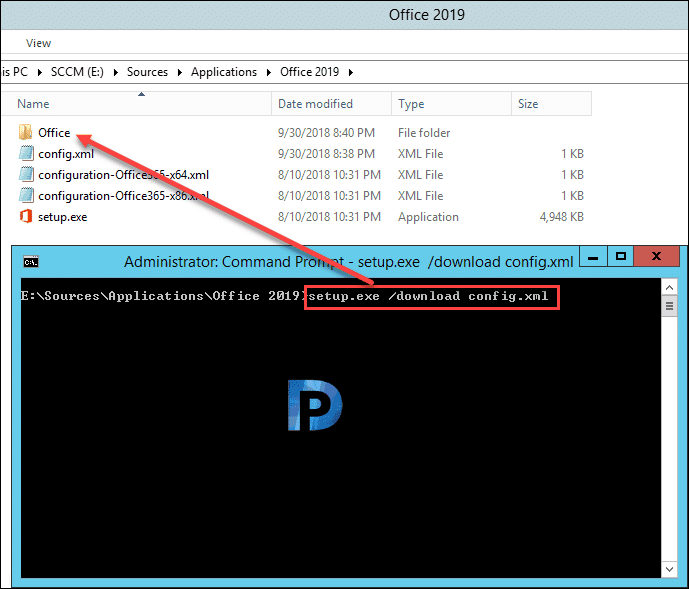Go to SCCM (E:) in the address bar
689x589 pixels.
[77, 72]
